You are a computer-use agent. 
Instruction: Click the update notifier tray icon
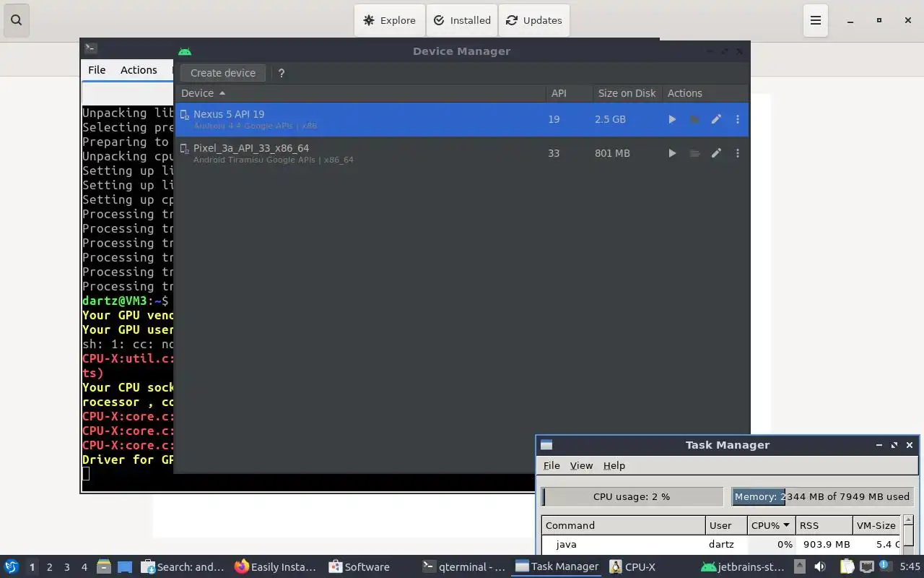tap(884, 566)
